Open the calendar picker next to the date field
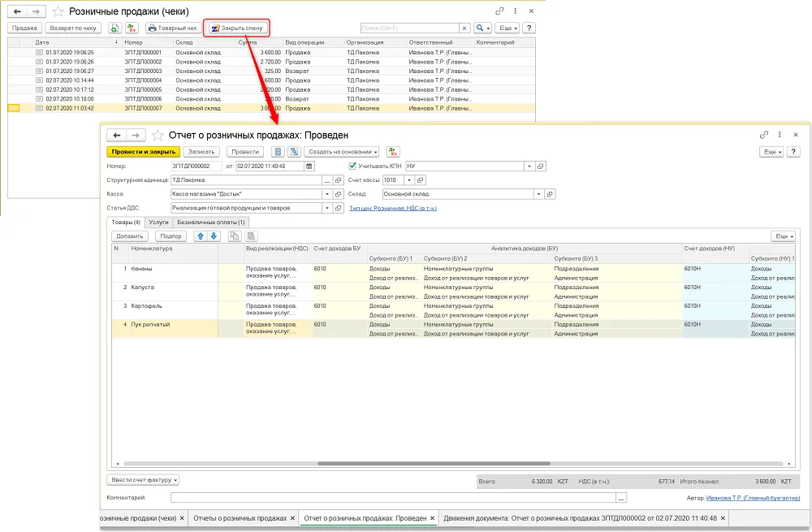 309,167
